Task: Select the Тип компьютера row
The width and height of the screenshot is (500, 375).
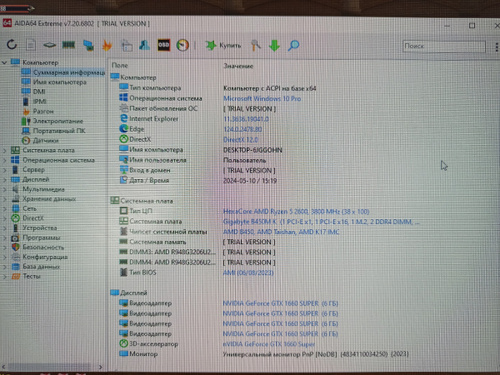Action: pyautogui.click(x=218, y=88)
